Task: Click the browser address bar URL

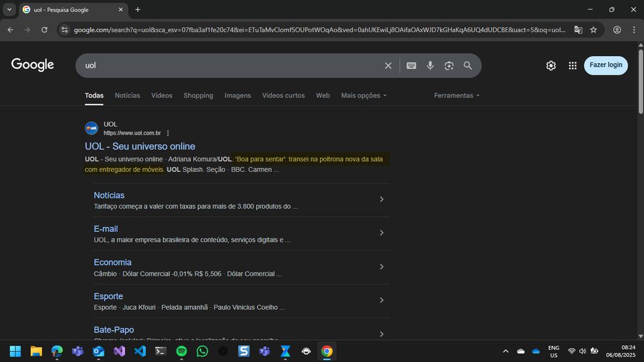Action: coord(319,30)
